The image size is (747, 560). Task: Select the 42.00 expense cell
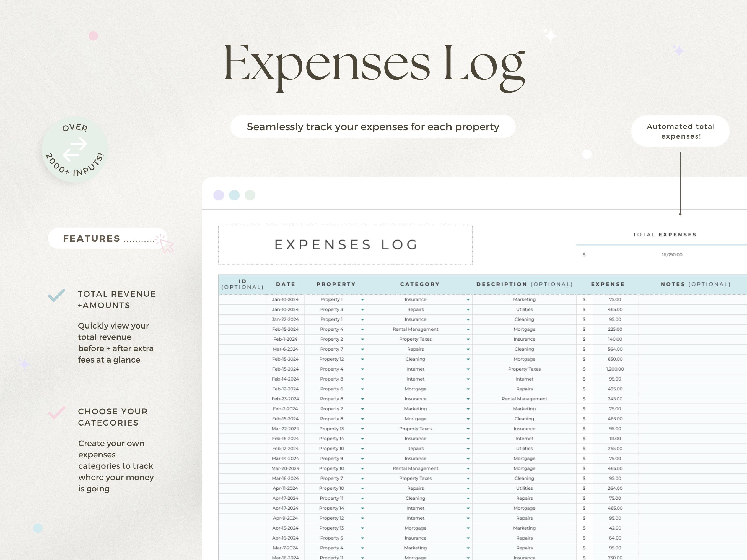[615, 528]
